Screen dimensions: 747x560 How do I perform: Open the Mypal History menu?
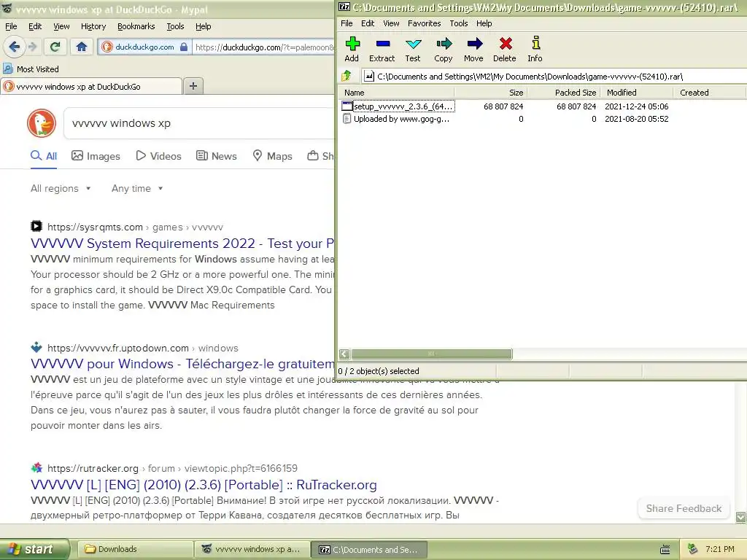(x=93, y=27)
